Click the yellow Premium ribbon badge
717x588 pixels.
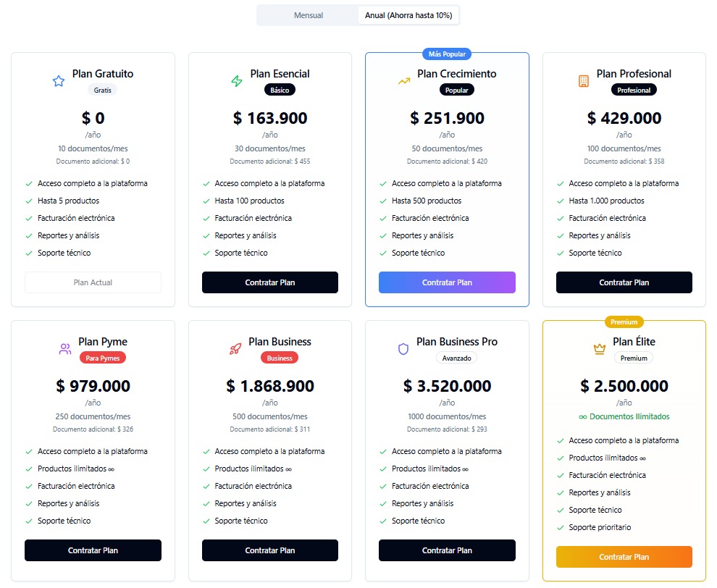click(624, 322)
